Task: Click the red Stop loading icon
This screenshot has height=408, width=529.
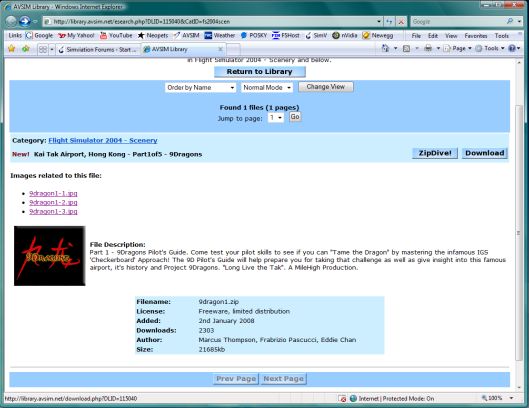Action: [401, 22]
